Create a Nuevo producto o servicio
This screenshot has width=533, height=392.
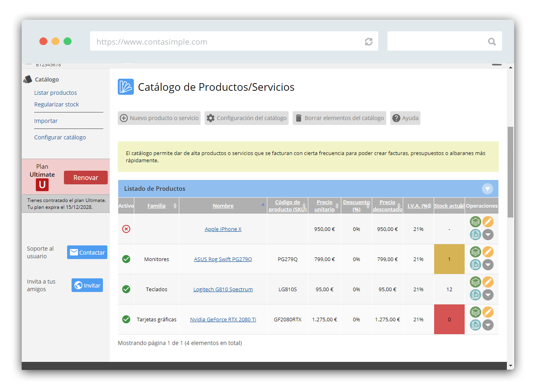[159, 118]
